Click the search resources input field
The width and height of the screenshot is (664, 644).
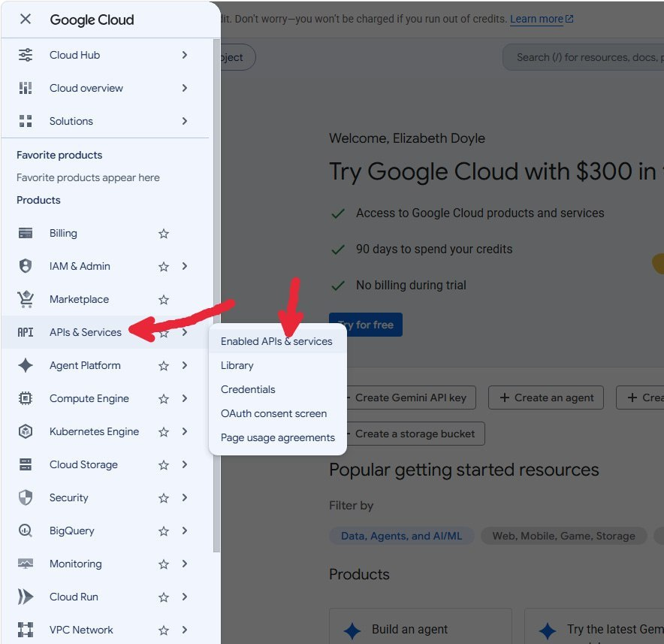(584, 57)
